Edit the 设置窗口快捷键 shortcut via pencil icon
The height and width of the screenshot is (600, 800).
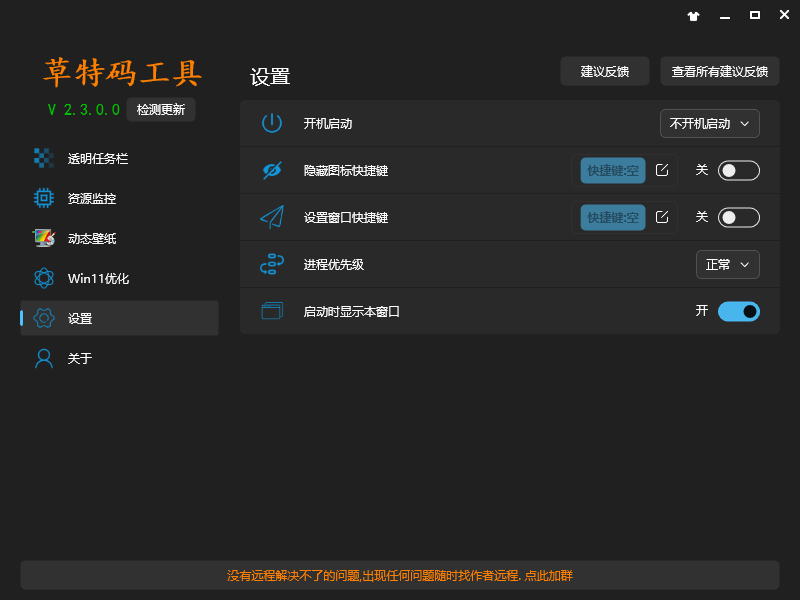[x=662, y=217]
